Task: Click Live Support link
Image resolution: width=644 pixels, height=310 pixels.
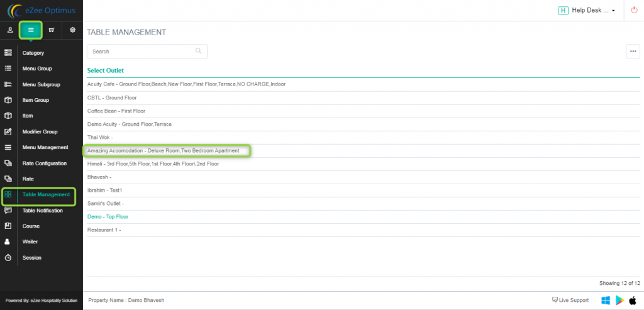Action: click(570, 300)
